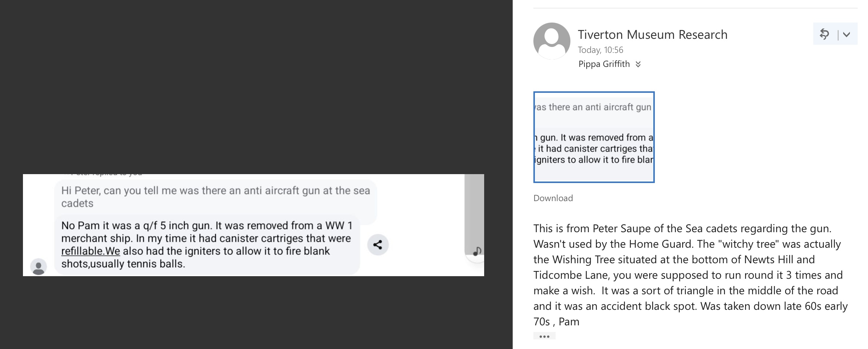Select the recipient name Pippa Griffith

point(604,64)
